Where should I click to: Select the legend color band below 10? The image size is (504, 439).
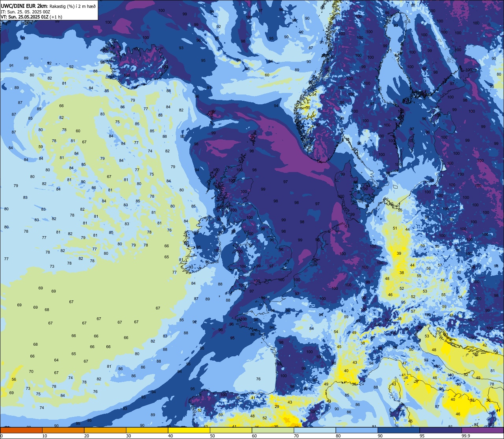21,430
